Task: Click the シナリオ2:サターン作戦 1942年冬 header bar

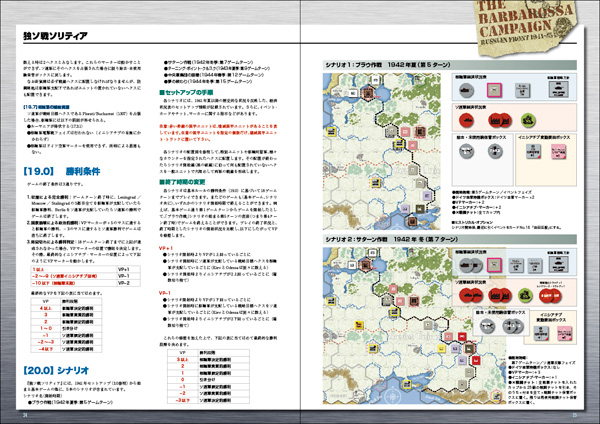Action: (450, 239)
